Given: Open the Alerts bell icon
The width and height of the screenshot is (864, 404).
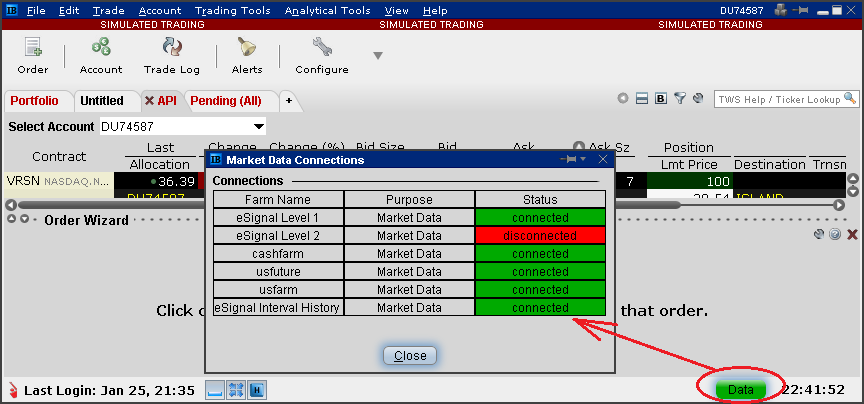Looking at the screenshot, I should pyautogui.click(x=247, y=55).
